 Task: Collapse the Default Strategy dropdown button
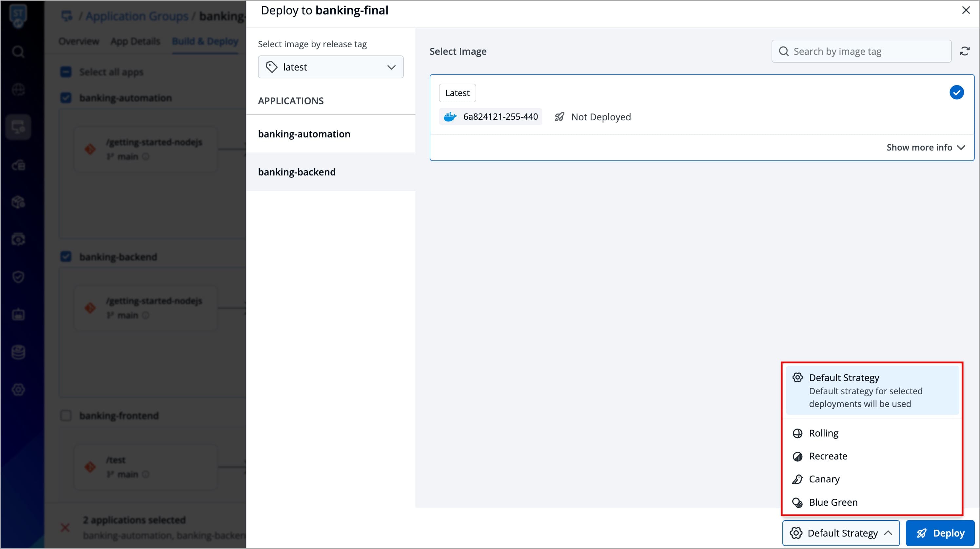coord(840,533)
